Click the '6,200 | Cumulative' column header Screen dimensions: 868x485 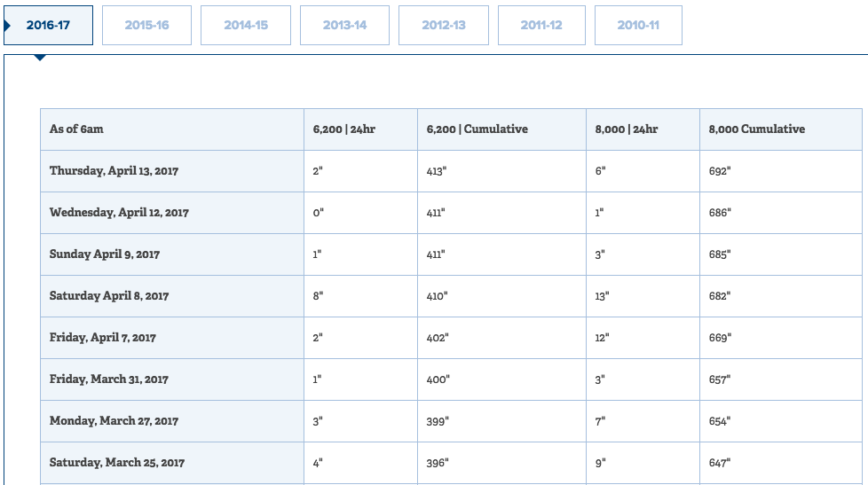click(501, 129)
